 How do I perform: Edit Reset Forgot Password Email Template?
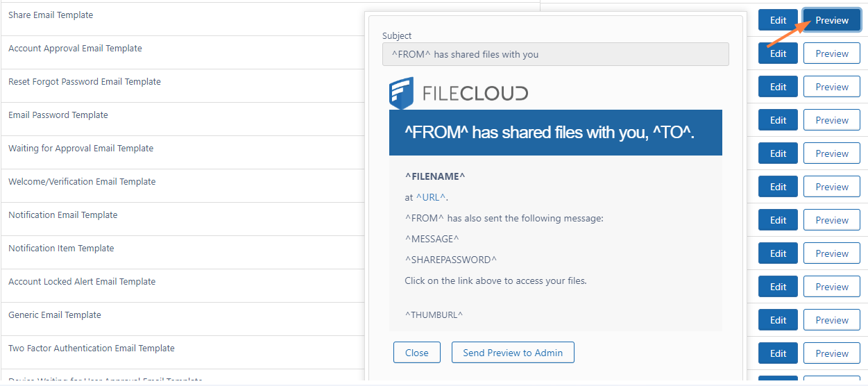[x=778, y=87]
